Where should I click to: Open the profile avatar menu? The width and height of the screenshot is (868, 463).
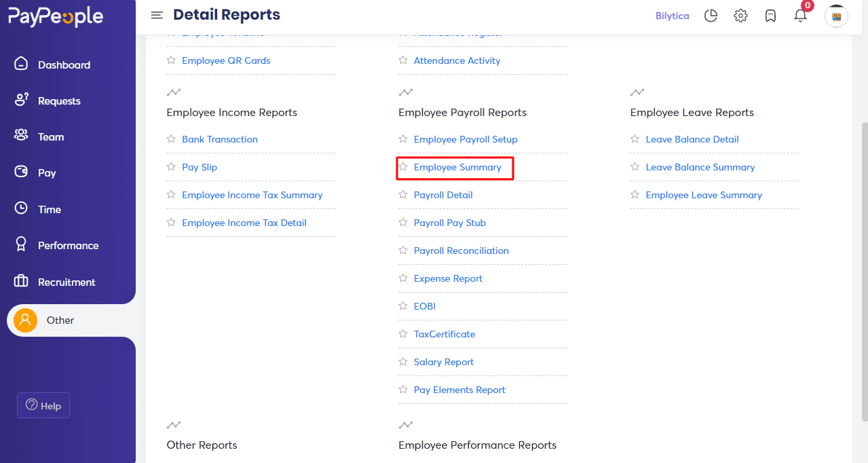tap(836, 16)
